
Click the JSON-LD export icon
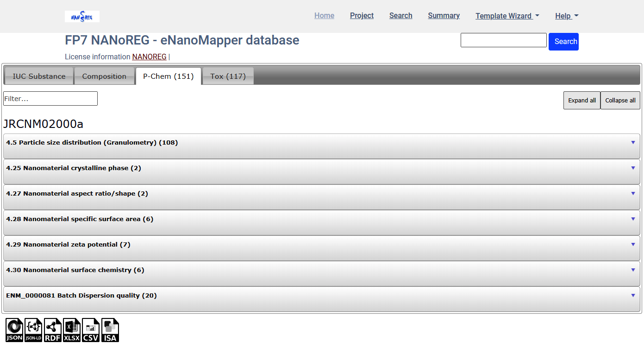tap(33, 330)
